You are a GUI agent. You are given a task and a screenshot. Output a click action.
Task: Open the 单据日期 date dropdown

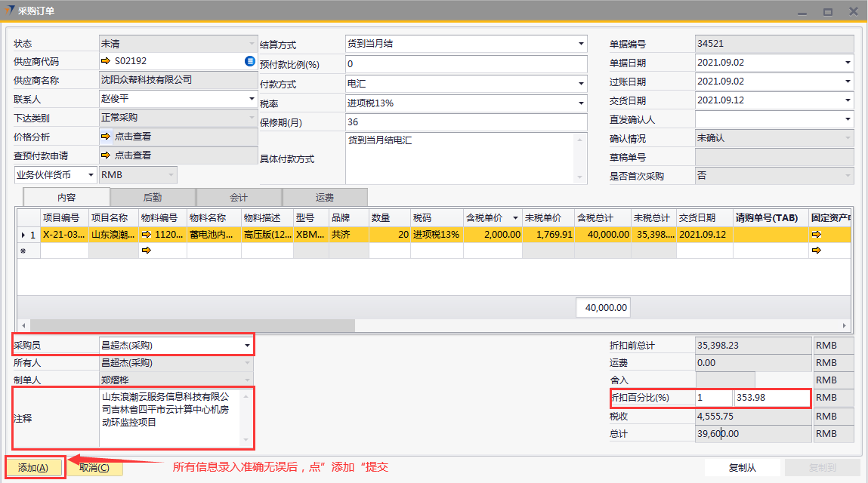[848, 63]
